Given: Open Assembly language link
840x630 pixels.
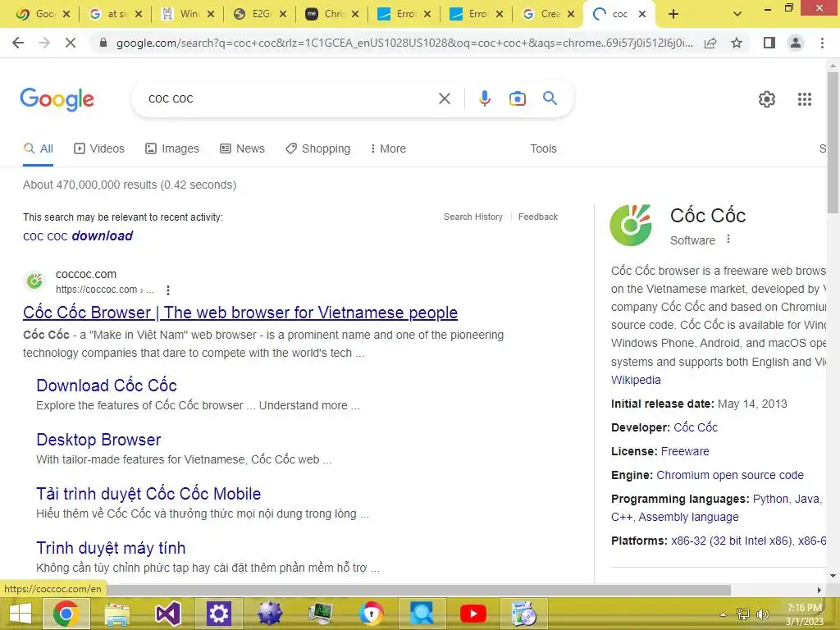Looking at the screenshot, I should click(688, 517).
